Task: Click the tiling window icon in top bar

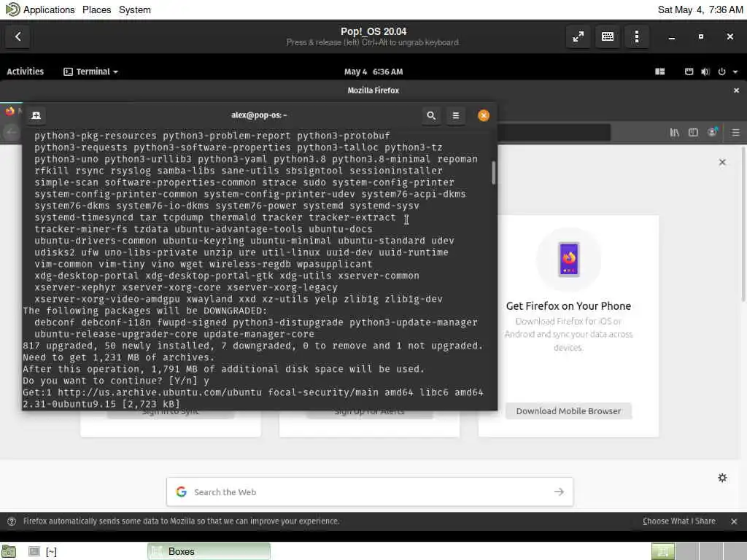Action: coord(659,71)
